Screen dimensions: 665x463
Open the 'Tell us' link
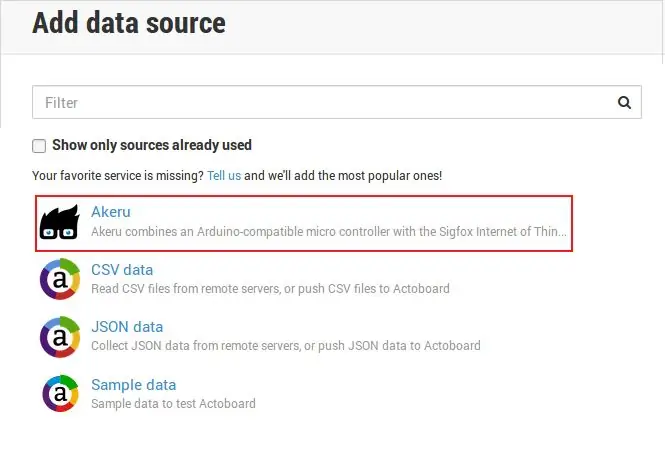click(x=224, y=176)
